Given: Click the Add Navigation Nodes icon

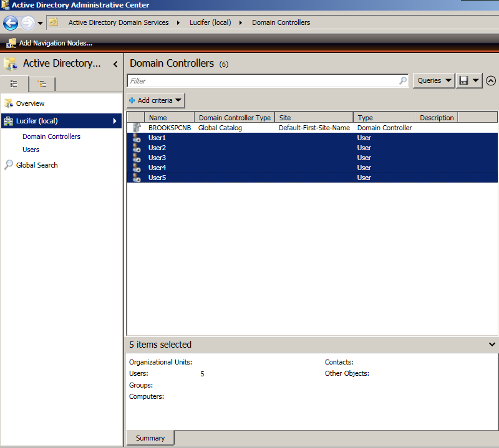Looking at the screenshot, I should (11, 43).
